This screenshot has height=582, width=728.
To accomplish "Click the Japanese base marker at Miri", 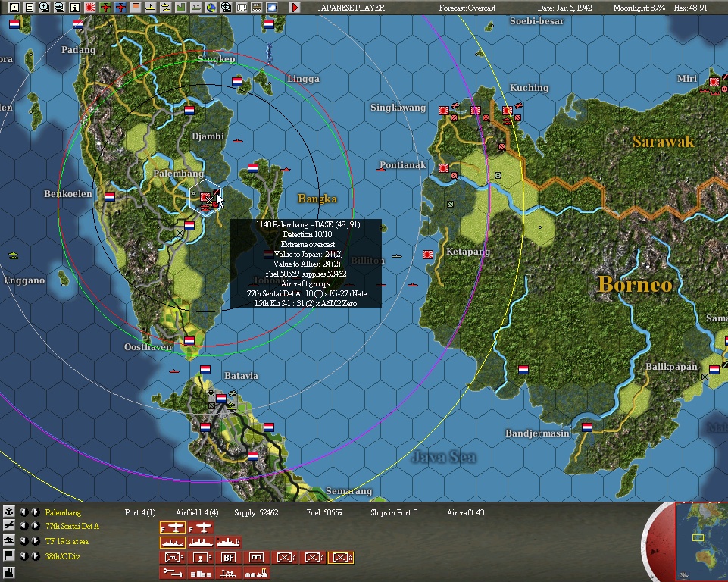I will (x=714, y=82).
